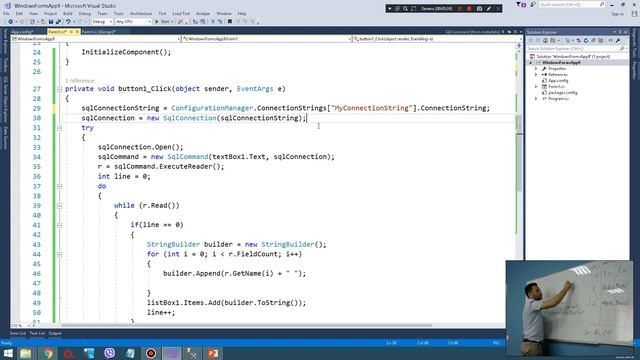Open the Tools menu
Viewport: 640px width, 360px height.
pyautogui.click(x=119, y=13)
